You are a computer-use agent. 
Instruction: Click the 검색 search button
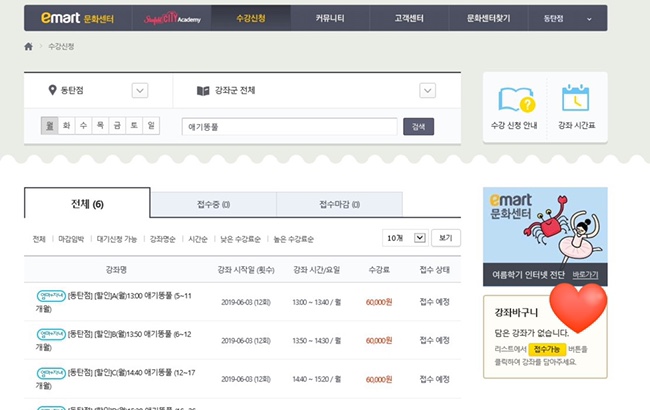[x=419, y=126]
